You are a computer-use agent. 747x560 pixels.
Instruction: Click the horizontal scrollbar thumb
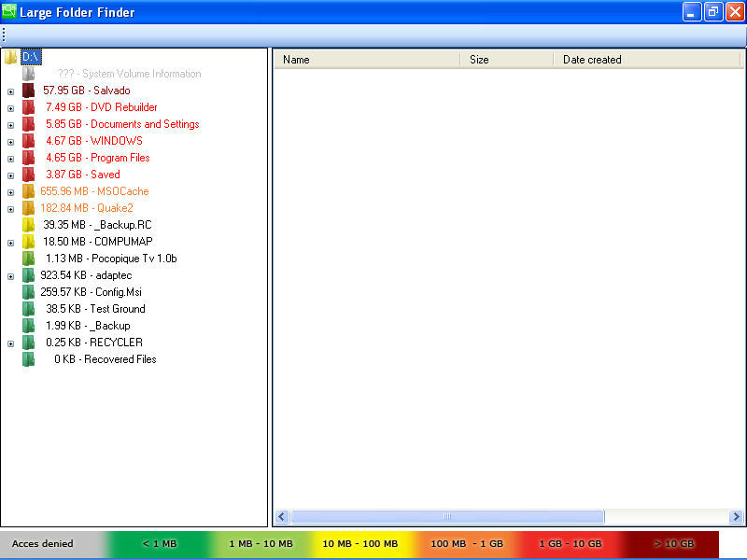[447, 517]
